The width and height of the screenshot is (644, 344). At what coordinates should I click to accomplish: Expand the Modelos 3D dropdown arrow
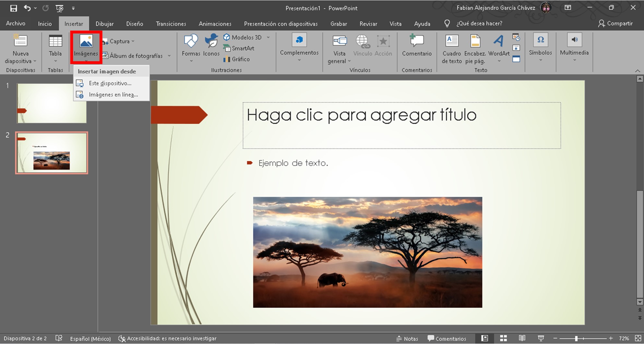coord(268,37)
